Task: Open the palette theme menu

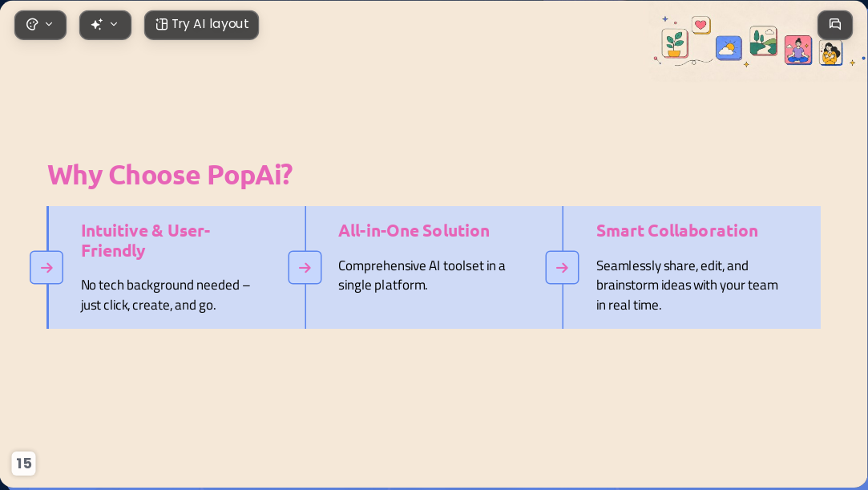Action: 40,25
